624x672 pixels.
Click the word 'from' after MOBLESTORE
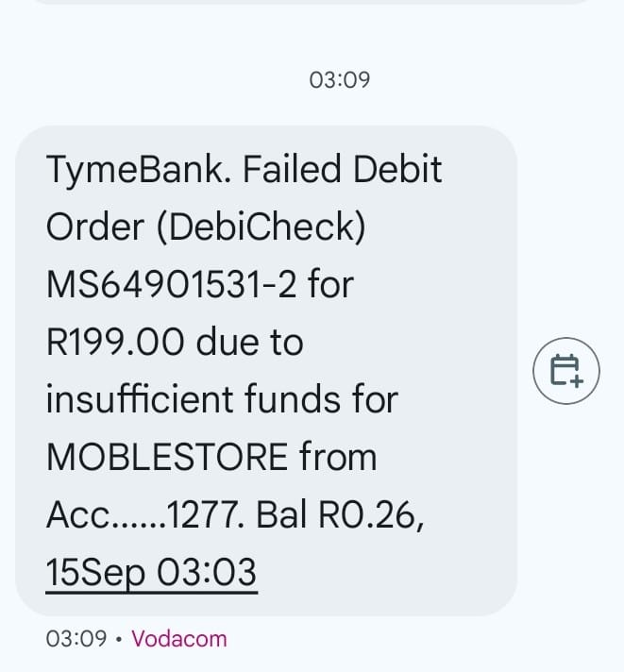tap(338, 457)
